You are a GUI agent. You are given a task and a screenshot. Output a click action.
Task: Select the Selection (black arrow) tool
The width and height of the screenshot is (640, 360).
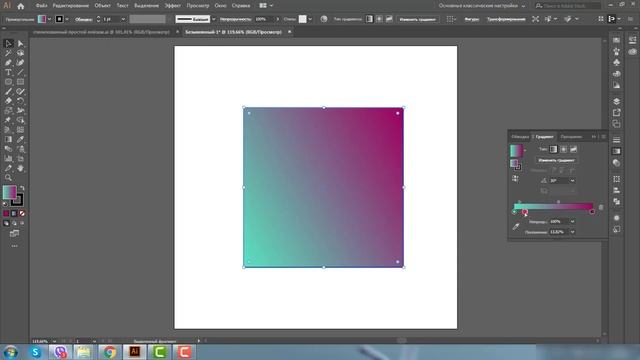coord(8,43)
